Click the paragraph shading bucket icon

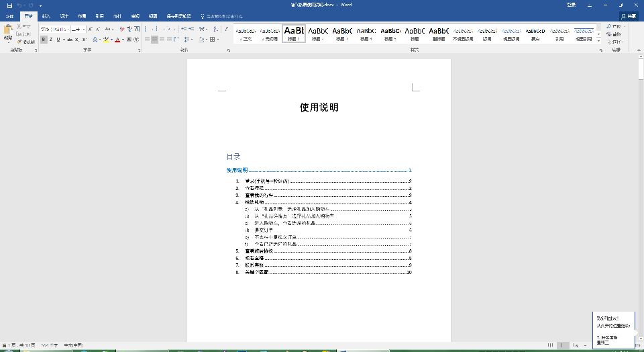(201, 40)
